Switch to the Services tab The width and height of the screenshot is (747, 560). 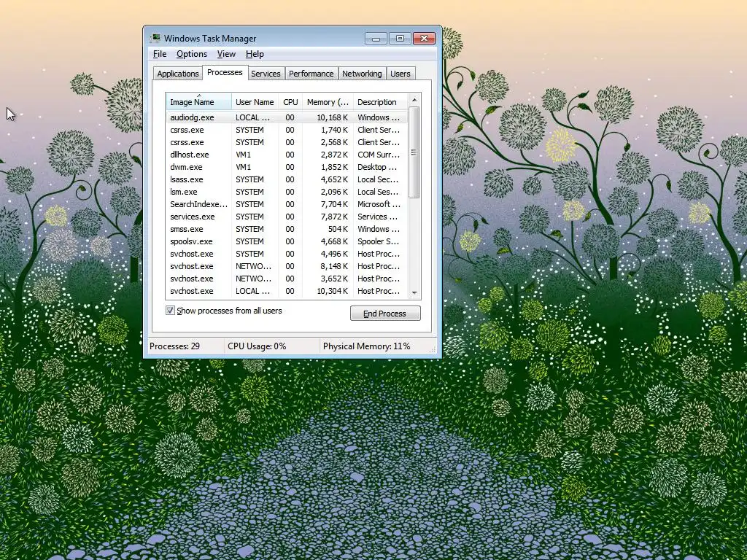(x=266, y=74)
